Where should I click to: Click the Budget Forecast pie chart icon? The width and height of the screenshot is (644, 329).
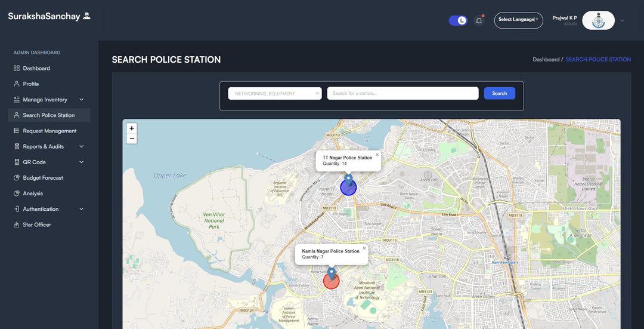(17, 178)
